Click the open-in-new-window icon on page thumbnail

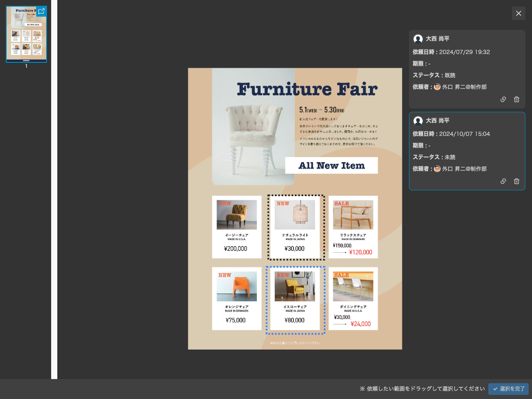41,12
